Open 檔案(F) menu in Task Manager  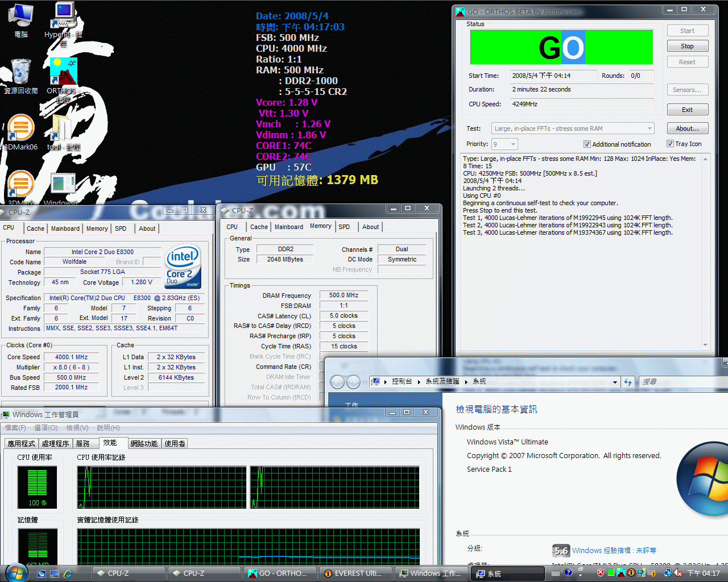tap(15, 428)
